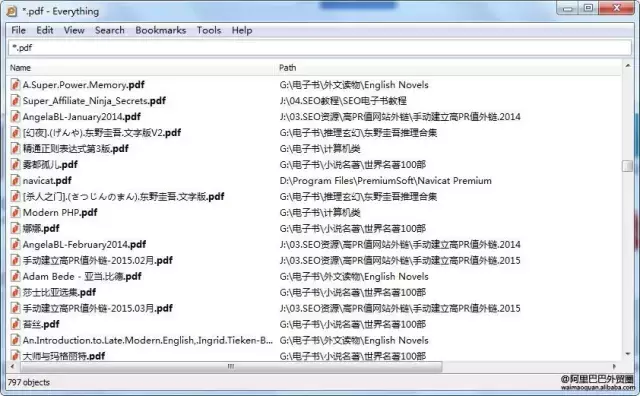Click path J:\04.SEO教程\SEO电子书教程
The image size is (640, 396).
(x=343, y=100)
